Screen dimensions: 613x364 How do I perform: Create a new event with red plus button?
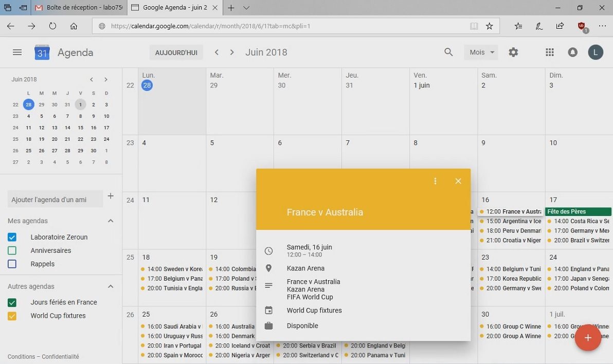coord(588,337)
